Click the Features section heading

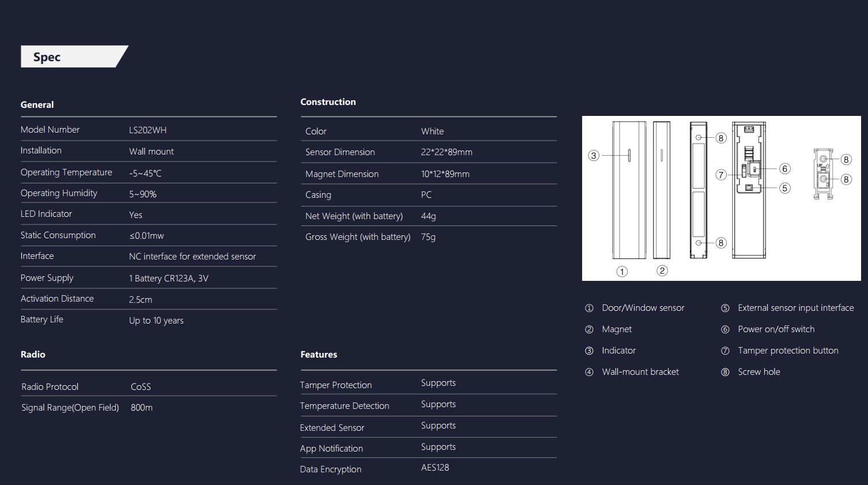[319, 355]
